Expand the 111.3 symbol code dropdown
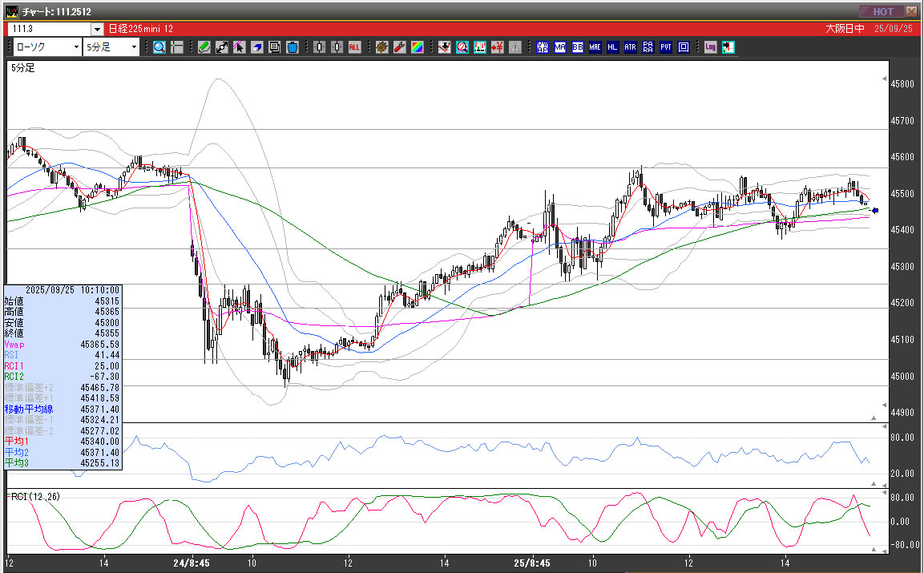 [97, 29]
